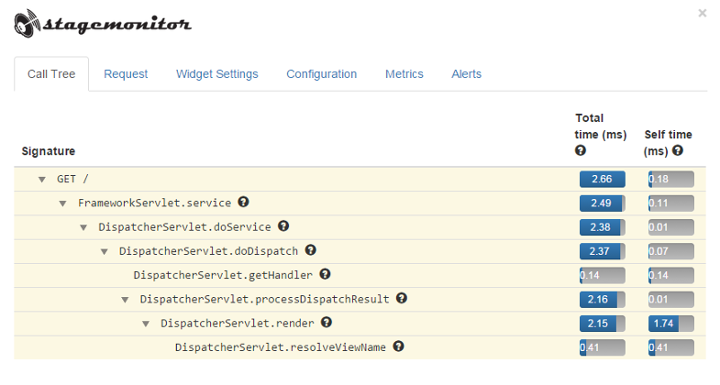Click the 0.07 self time value

coord(658,251)
